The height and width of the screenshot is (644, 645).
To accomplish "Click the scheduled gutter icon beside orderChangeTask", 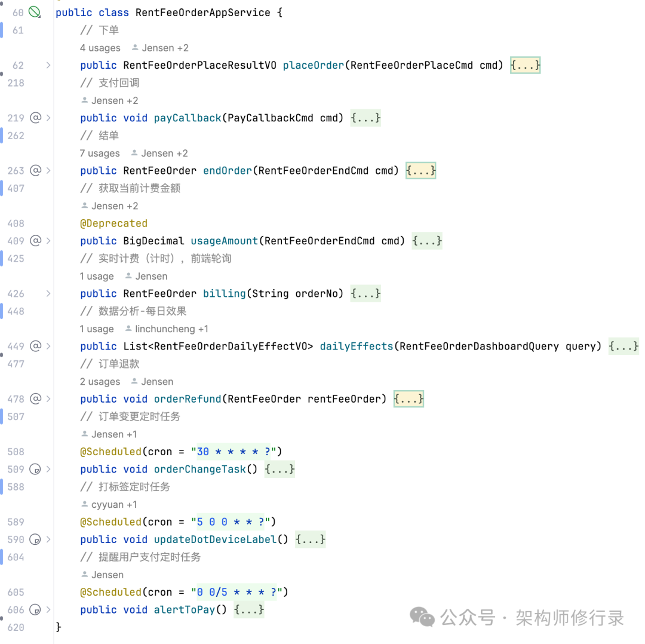I will 36,469.
